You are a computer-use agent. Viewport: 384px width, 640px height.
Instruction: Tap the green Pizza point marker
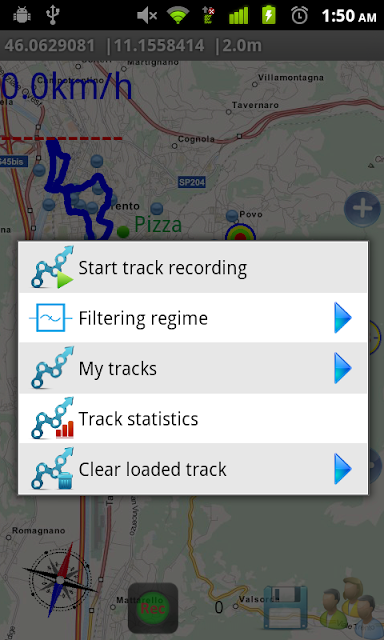(123, 231)
